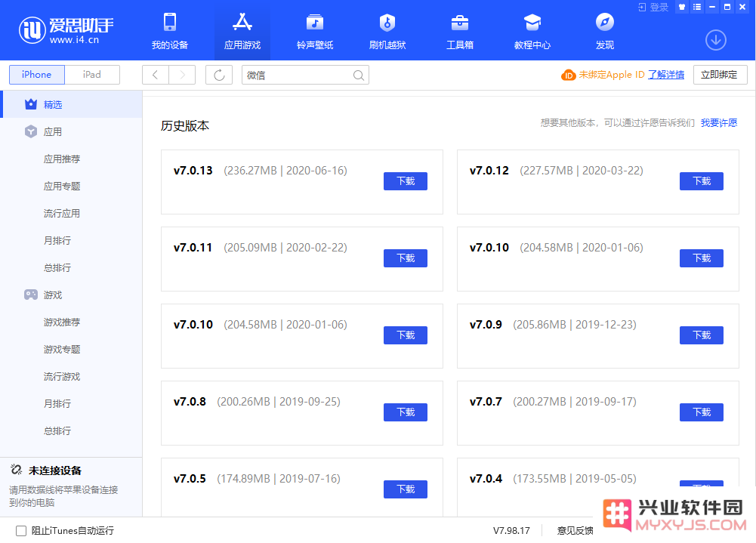The width and height of the screenshot is (756, 543).
Task: Click the 我要许愿 link
Action: point(719,123)
